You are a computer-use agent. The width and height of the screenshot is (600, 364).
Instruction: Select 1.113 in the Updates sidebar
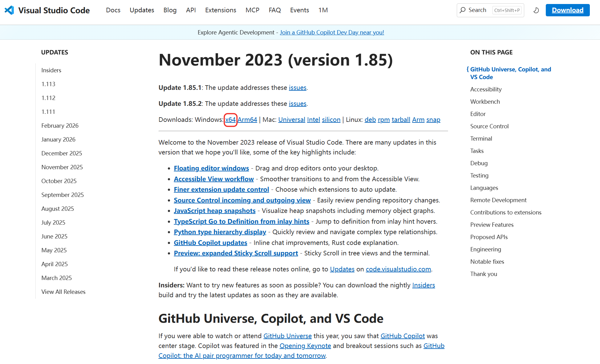point(48,84)
